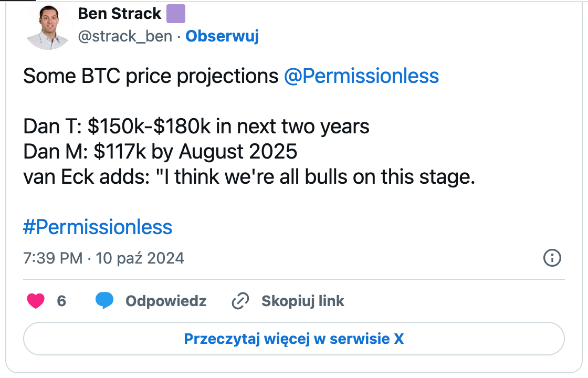Click the 'Dan M: $117k by August 2025' line

160,152
